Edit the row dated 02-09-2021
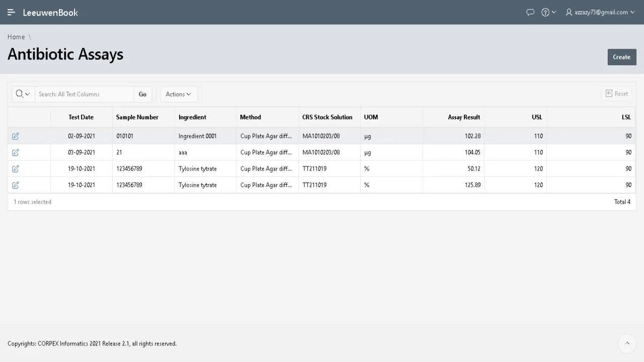 [x=16, y=136]
